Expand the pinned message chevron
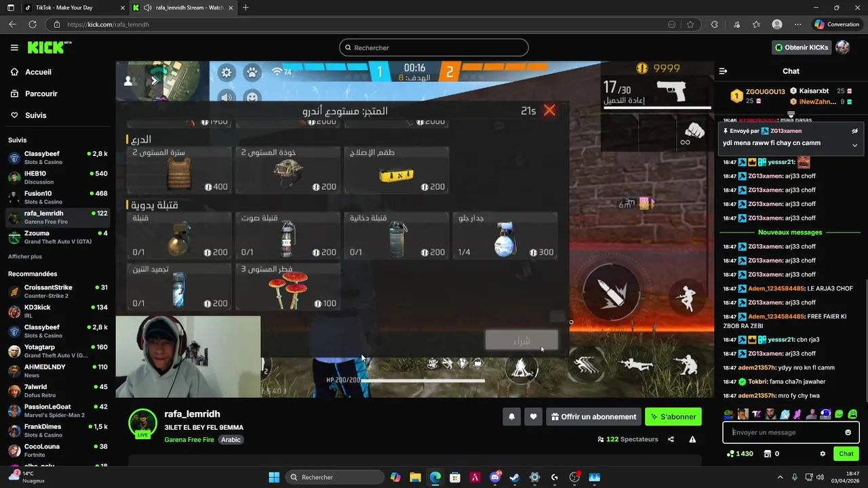Screen dimensions: 868x488 coord(854,145)
